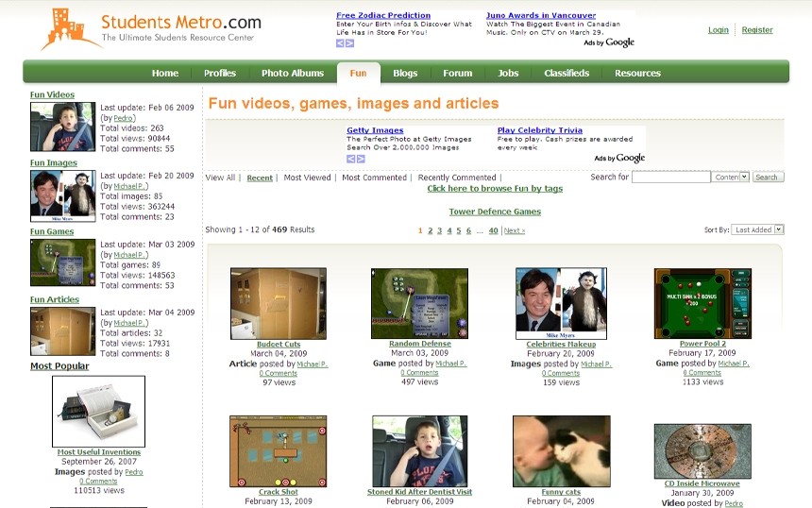Go to results page 40
Image resolution: width=812 pixels, height=508 pixels.
(493, 231)
